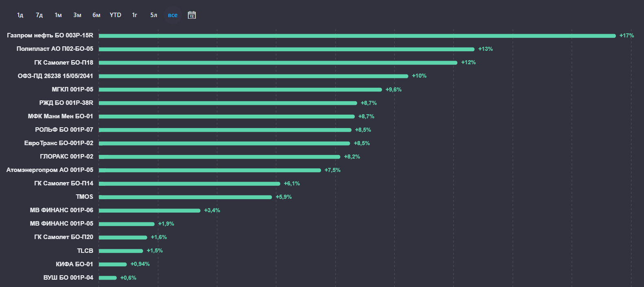Select the 3м time range

point(77,15)
